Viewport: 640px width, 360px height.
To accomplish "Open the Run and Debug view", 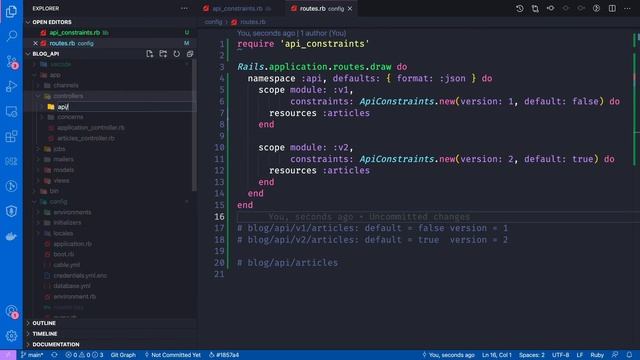I will pyautogui.click(x=11, y=87).
